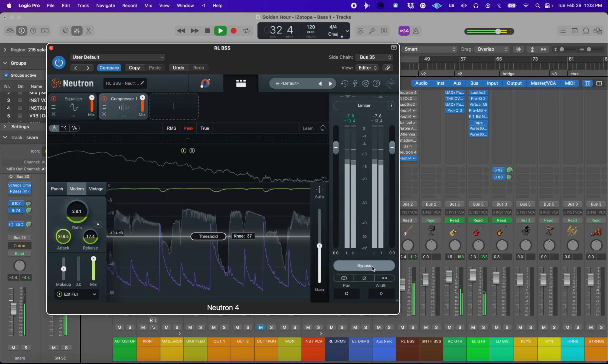Click the help question mark icon in Neutron

[376, 83]
